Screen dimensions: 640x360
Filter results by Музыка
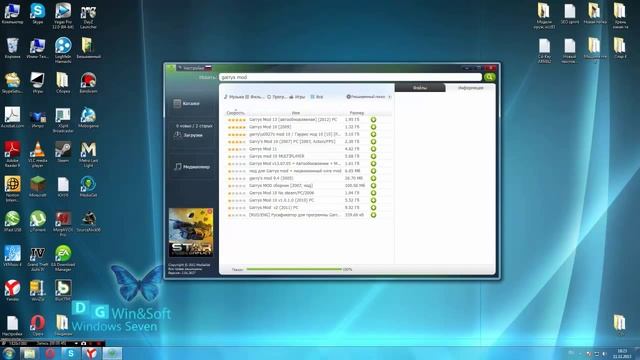pyautogui.click(x=233, y=97)
